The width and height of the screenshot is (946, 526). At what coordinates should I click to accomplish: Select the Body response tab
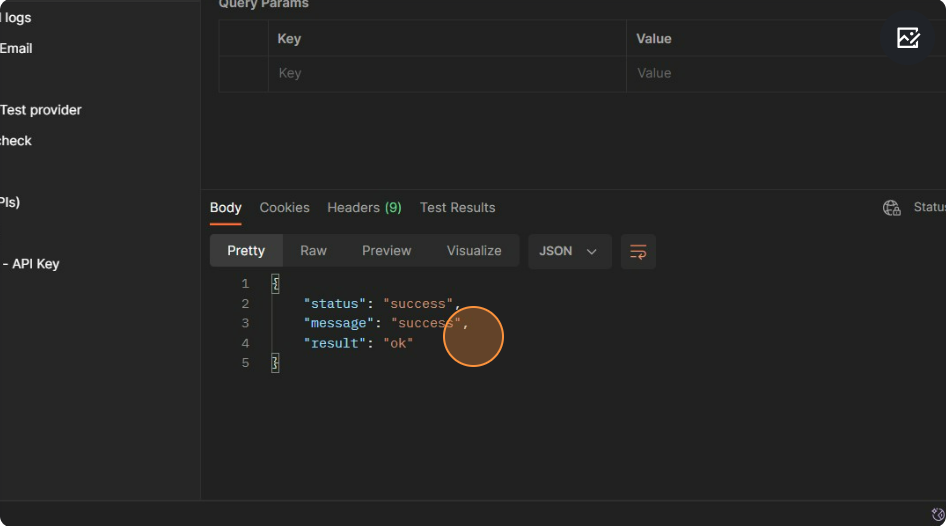[x=225, y=208]
